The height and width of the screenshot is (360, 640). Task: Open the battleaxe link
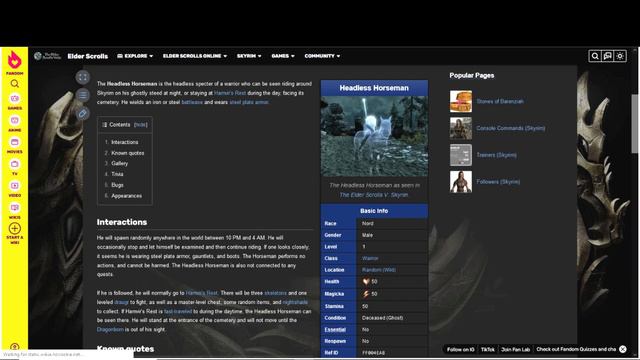pos(192,102)
